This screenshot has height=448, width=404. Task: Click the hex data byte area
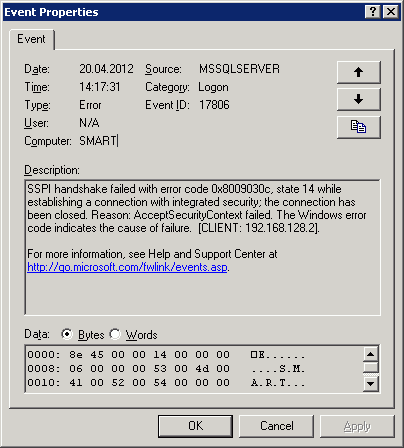[x=149, y=369]
